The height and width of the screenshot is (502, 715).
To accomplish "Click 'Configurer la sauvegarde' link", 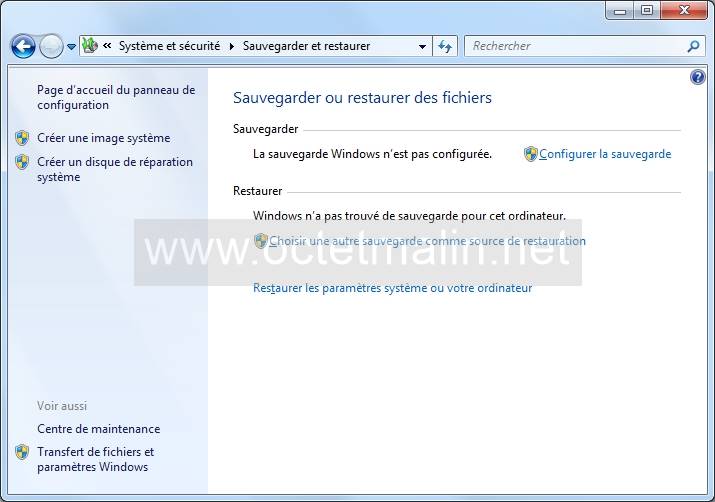I will click(x=605, y=154).
